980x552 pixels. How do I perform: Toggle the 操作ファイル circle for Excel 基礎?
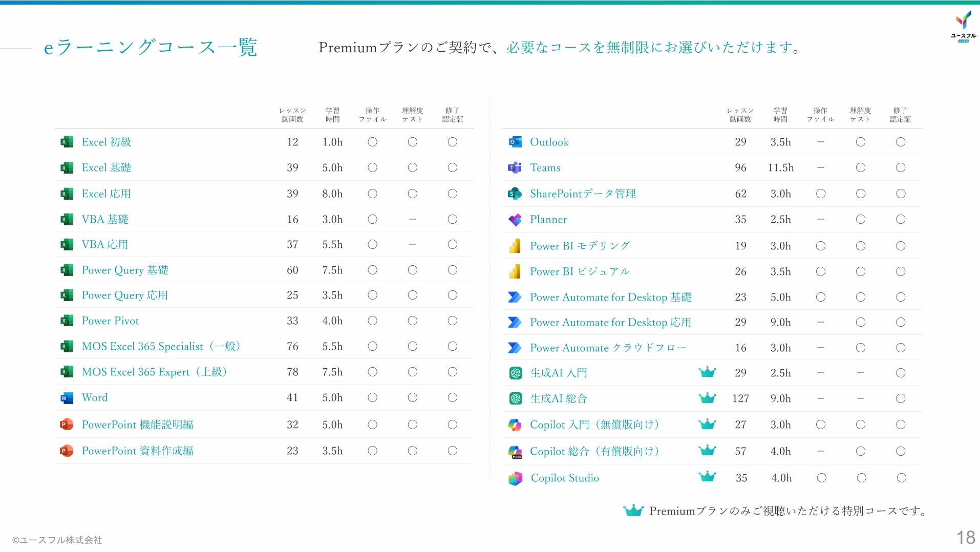372,167
